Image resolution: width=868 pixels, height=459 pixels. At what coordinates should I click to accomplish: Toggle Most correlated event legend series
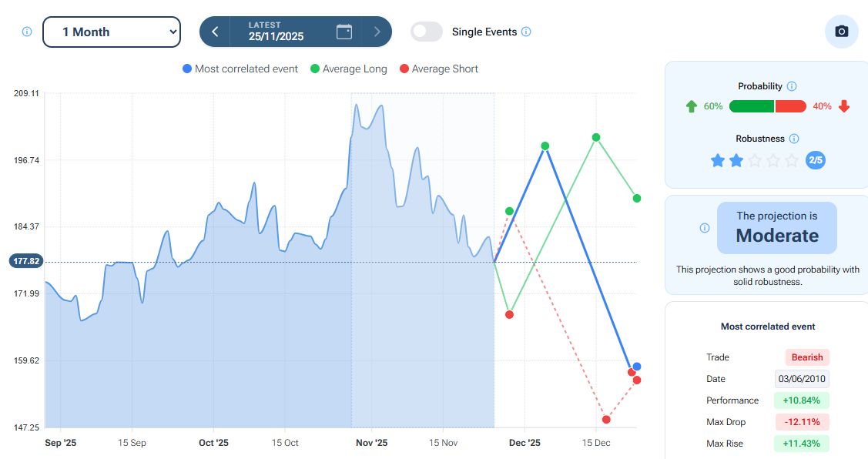240,69
